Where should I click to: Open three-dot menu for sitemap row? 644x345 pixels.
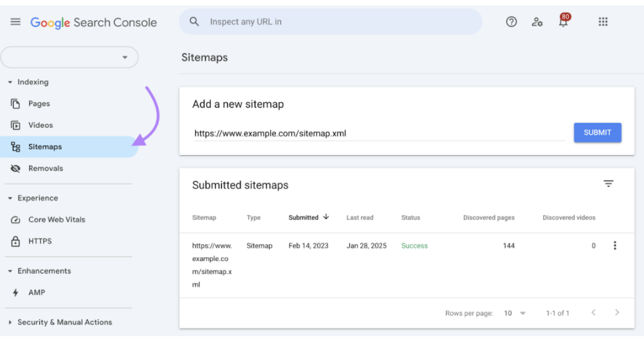(x=614, y=246)
